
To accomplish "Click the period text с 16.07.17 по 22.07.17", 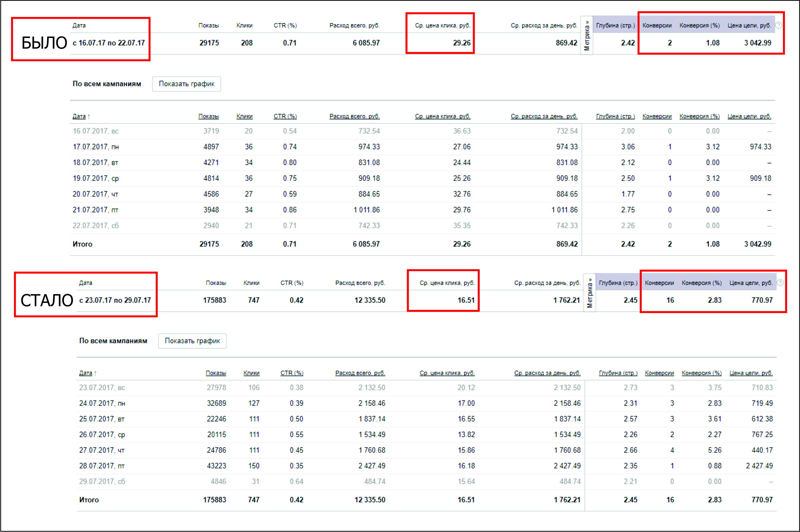I will [x=109, y=43].
